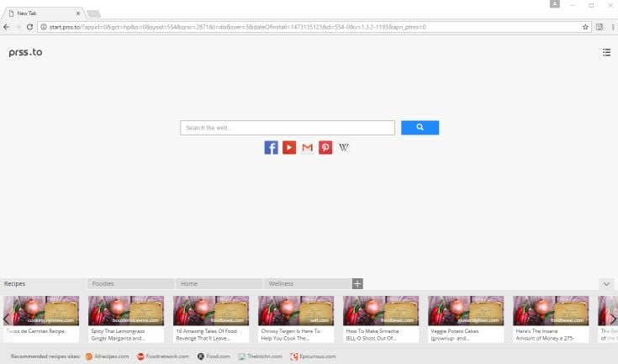The height and width of the screenshot is (364, 618).
Task: Open the Wikipedia shortcut icon
Action: [x=344, y=147]
